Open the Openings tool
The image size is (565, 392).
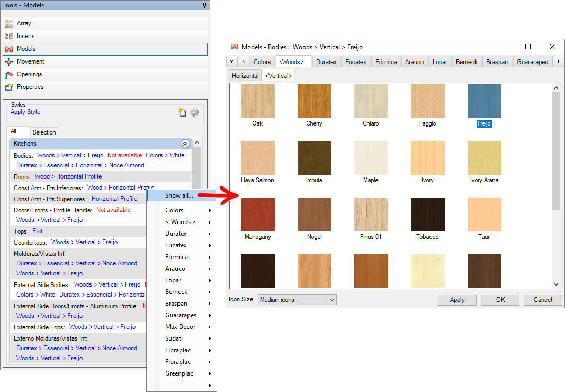click(105, 74)
